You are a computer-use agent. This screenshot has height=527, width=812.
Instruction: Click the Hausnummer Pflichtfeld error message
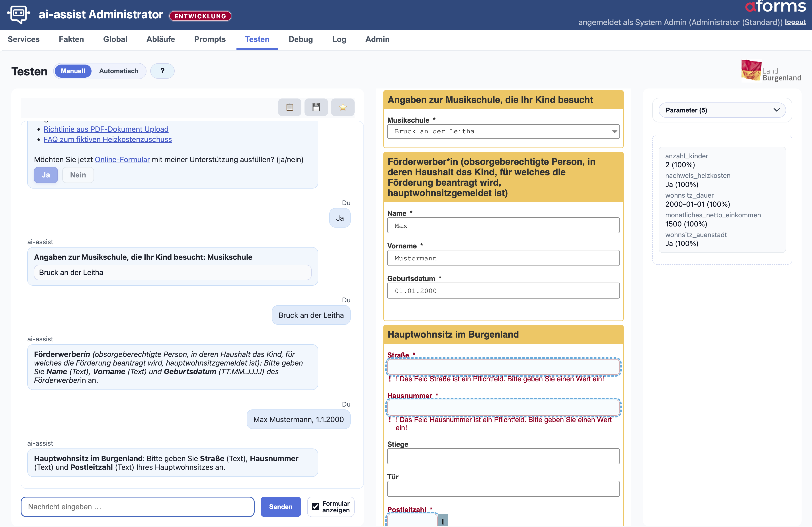click(503, 423)
